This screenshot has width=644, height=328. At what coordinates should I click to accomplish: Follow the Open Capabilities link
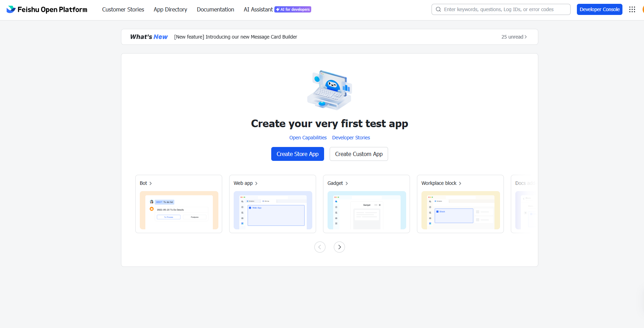(x=308, y=138)
